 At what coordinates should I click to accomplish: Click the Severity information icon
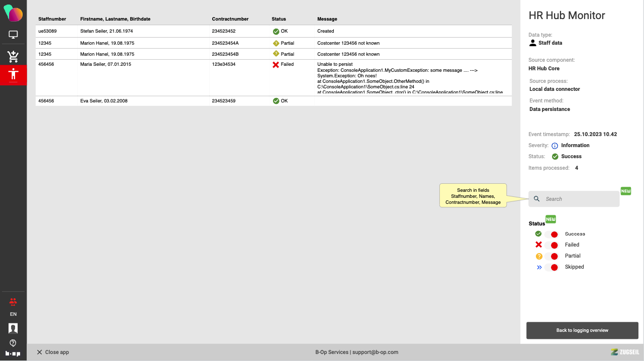click(x=555, y=146)
